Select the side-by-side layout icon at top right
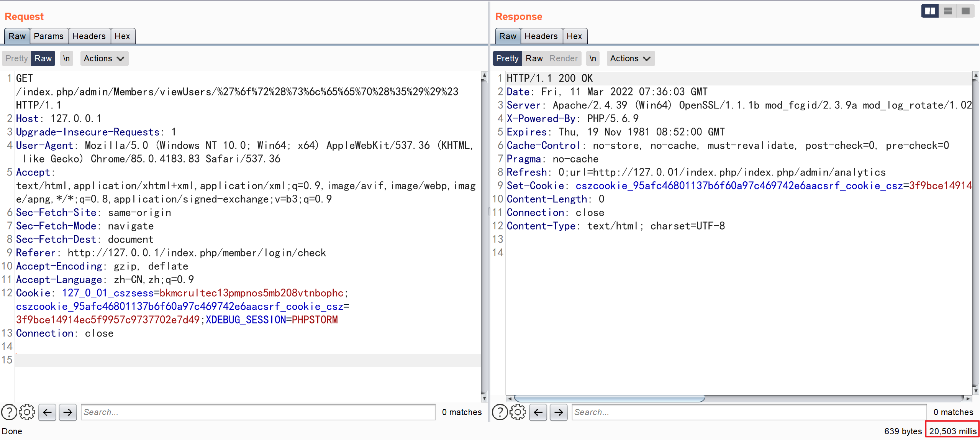The height and width of the screenshot is (440, 980). point(930,10)
